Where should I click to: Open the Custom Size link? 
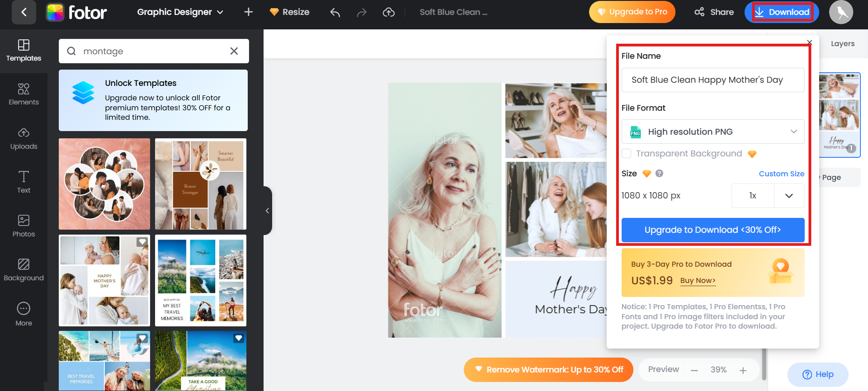point(781,174)
